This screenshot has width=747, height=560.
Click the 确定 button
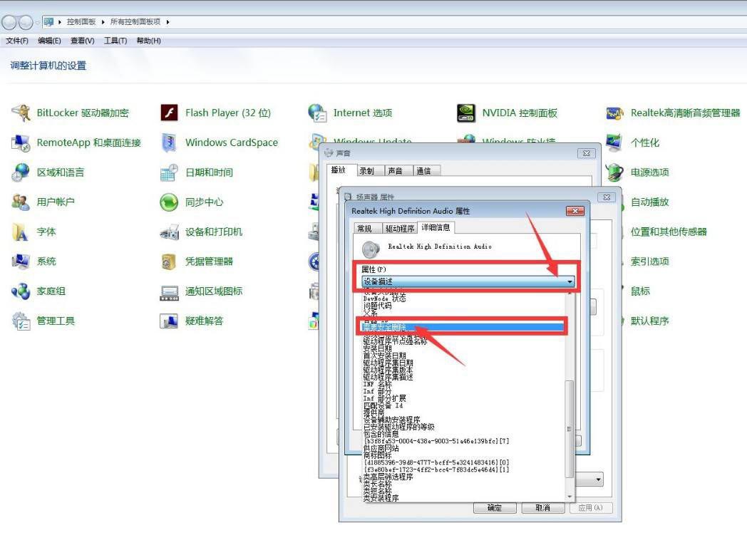pyautogui.click(x=494, y=508)
